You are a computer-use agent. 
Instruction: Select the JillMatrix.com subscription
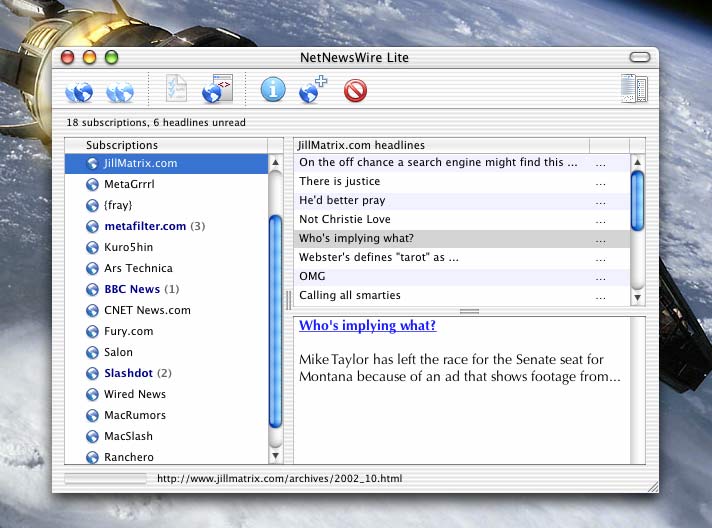tap(167, 163)
